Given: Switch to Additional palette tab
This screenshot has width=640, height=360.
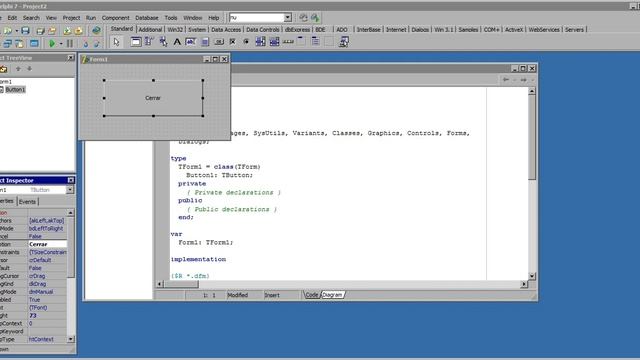Looking at the screenshot, I should coord(150,29).
